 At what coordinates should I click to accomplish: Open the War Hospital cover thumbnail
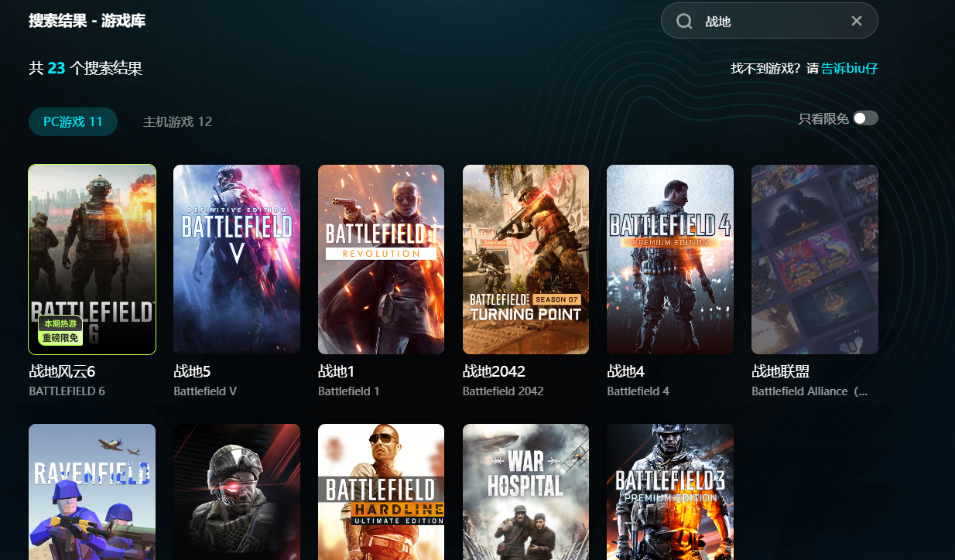click(525, 492)
